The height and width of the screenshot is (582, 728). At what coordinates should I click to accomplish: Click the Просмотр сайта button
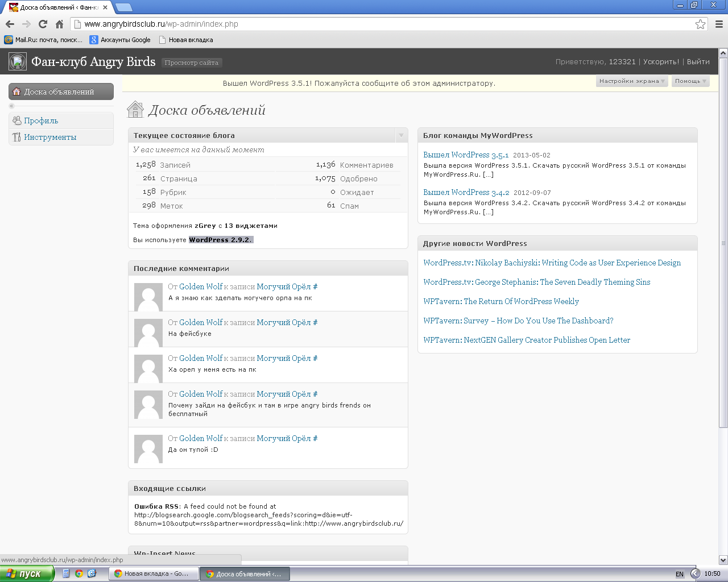coord(192,63)
